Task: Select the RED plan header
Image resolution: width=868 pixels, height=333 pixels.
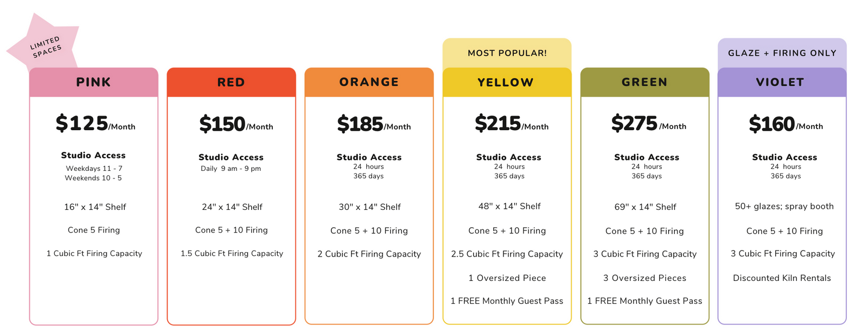Action: (x=231, y=82)
